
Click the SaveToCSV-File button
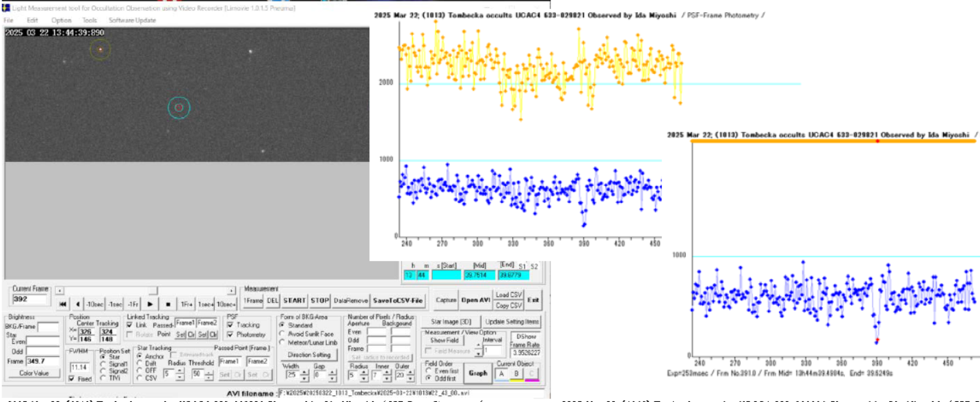point(397,300)
